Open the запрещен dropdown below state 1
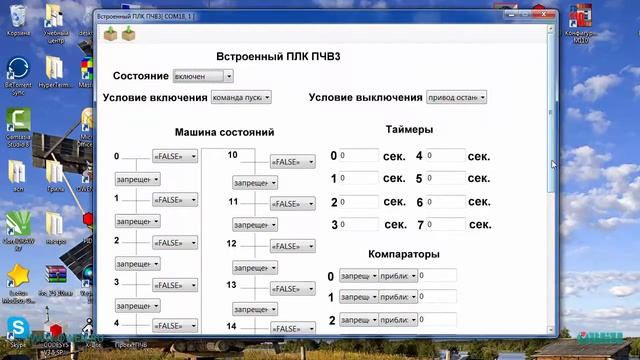This screenshot has width=640, height=360. (137, 221)
